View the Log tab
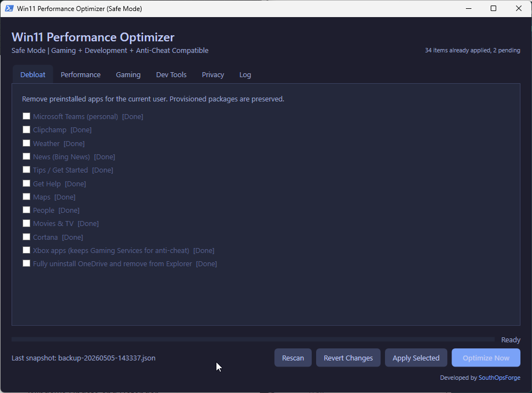 point(245,75)
